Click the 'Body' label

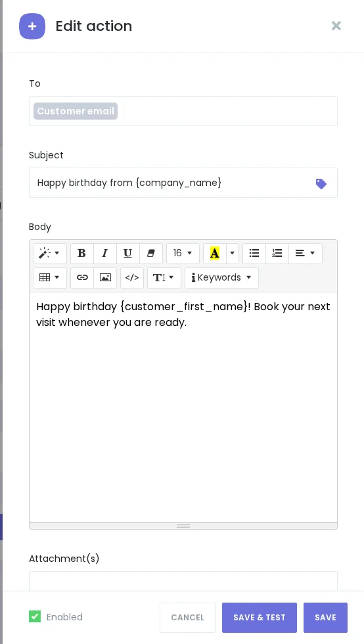pyautogui.click(x=40, y=227)
